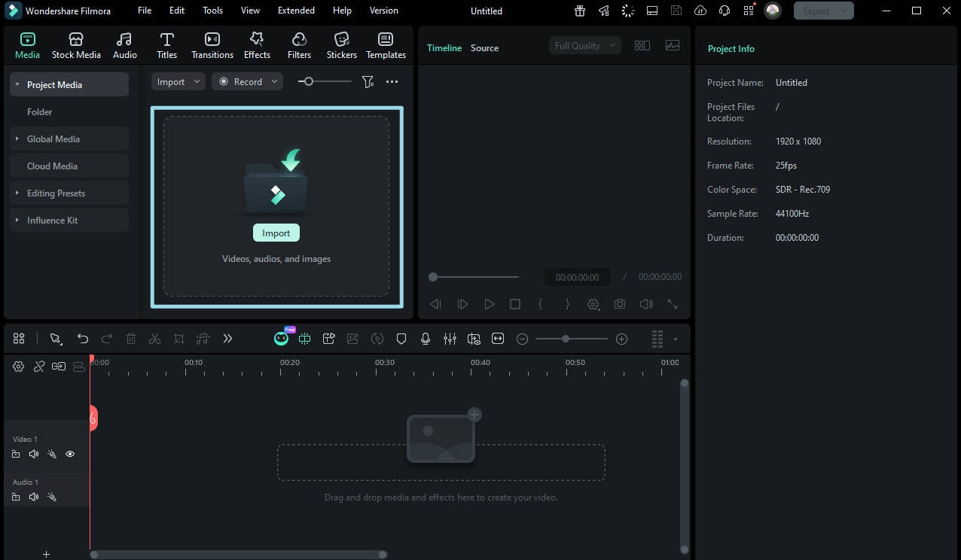The width and height of the screenshot is (961, 560).
Task: Mute the Video 1 track
Action: [x=34, y=454]
